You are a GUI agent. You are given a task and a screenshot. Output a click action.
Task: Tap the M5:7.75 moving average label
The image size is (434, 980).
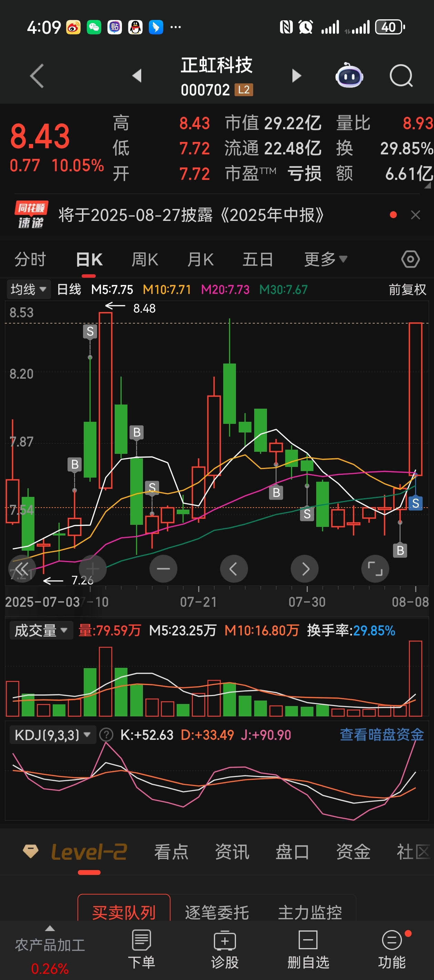pos(112,289)
